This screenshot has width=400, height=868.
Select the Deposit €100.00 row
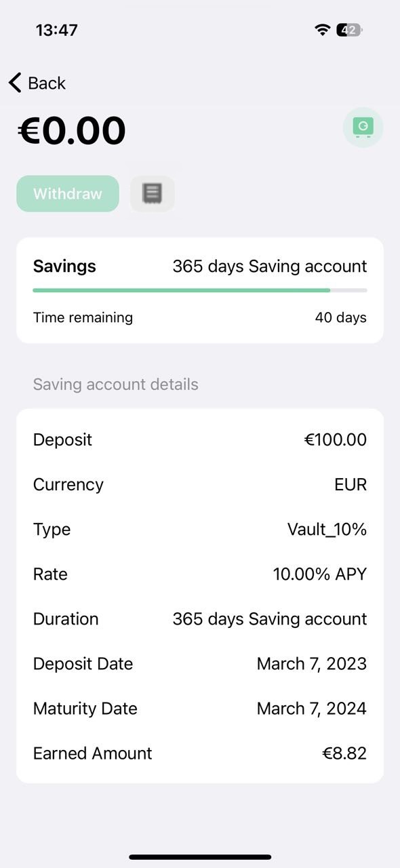tap(200, 439)
